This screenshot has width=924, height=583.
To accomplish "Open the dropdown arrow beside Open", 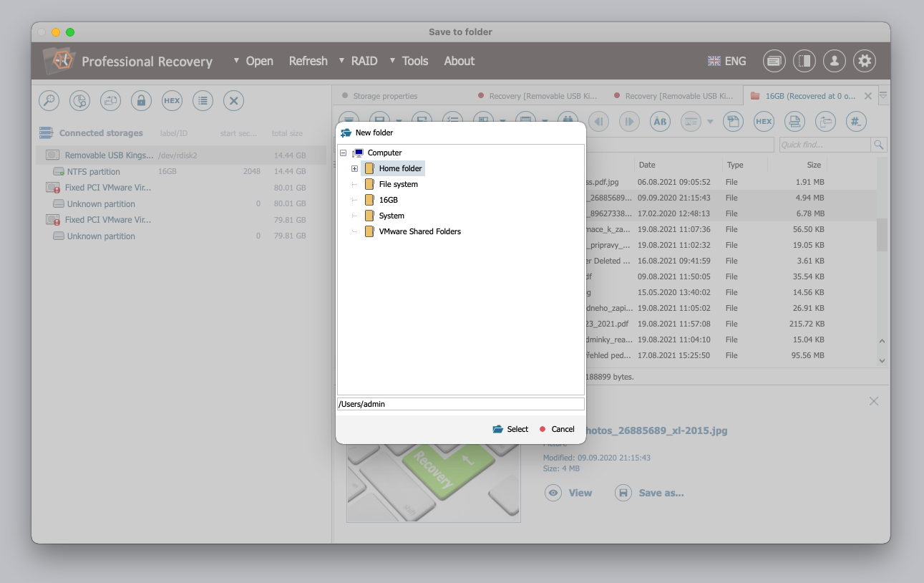I will [236, 61].
